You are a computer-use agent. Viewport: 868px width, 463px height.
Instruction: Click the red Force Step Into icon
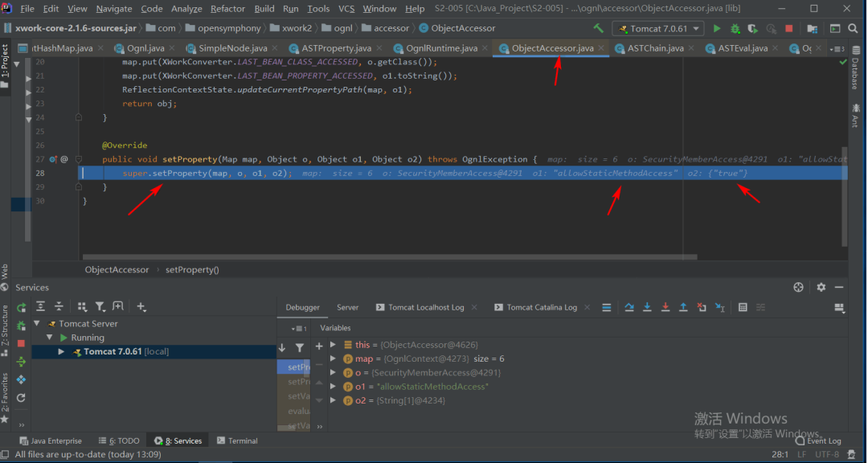(665, 307)
